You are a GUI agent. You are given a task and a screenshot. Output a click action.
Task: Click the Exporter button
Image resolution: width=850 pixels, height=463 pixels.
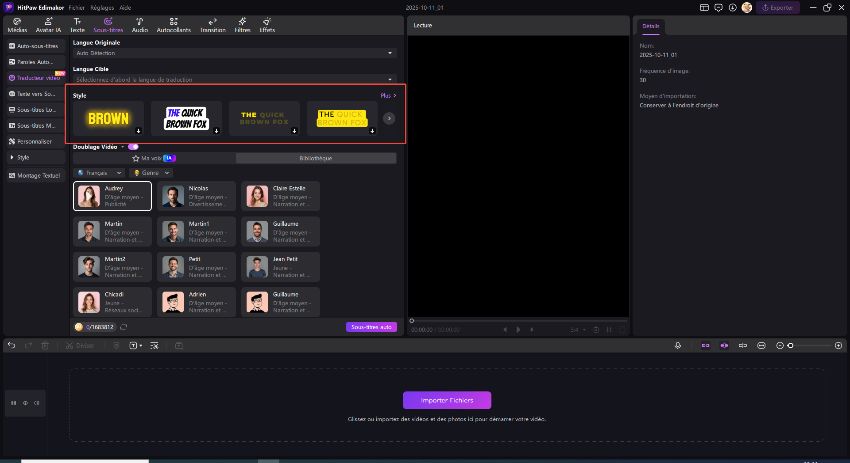(778, 7)
